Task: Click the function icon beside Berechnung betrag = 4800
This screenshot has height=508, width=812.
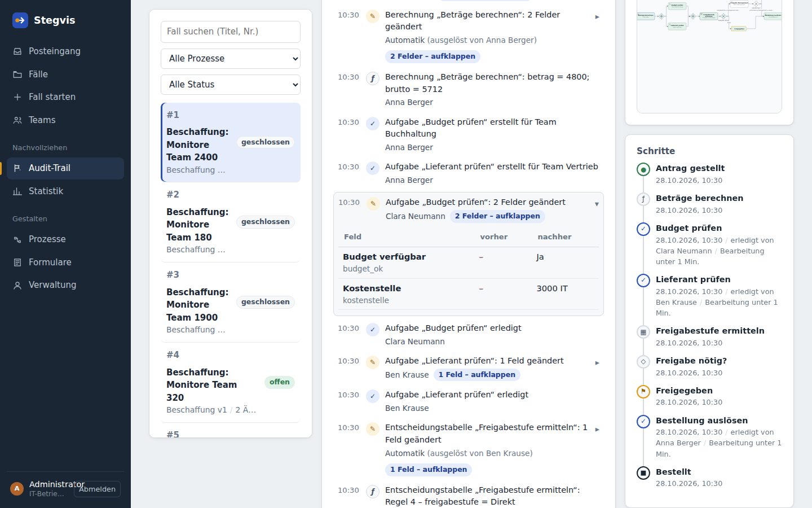Action: click(373, 78)
